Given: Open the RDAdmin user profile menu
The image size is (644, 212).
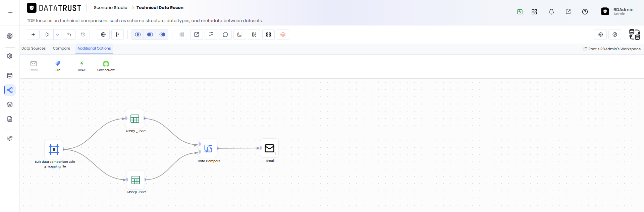Looking at the screenshot, I should tap(617, 12).
